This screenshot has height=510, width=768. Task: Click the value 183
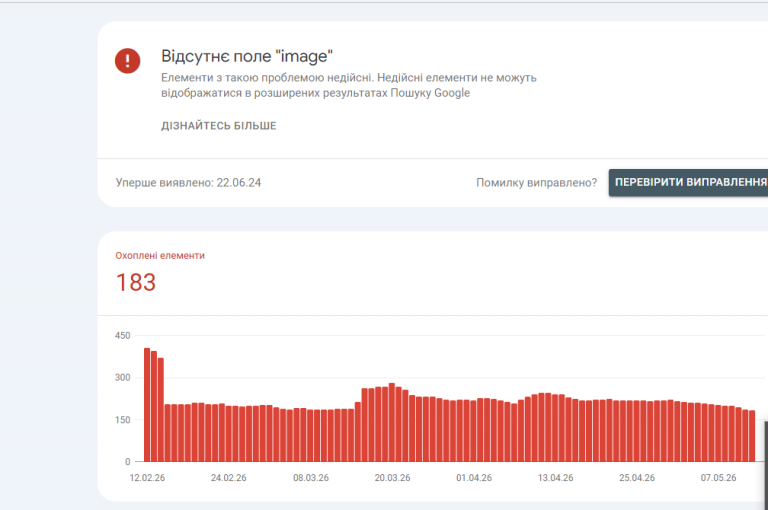click(x=136, y=282)
